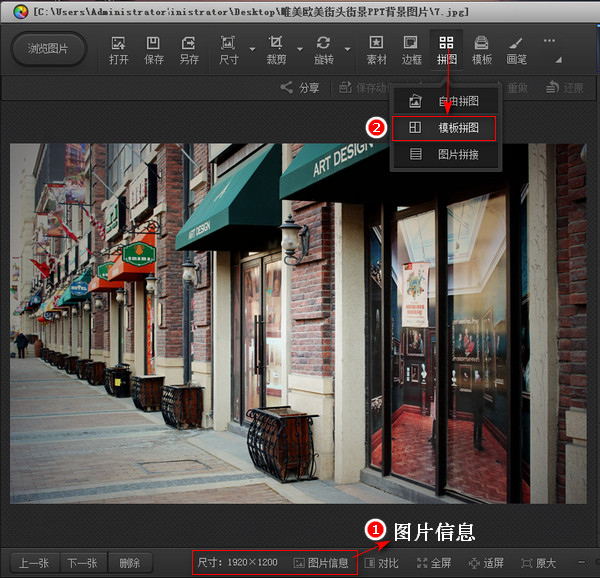Open the 模板 (Template) tool
The width and height of the screenshot is (600, 578).
point(482,50)
